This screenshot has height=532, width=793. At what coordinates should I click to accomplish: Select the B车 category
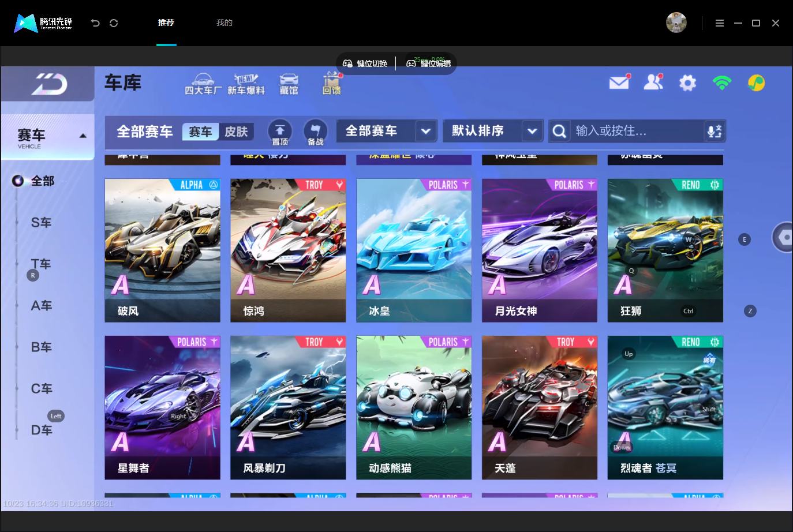tap(42, 347)
